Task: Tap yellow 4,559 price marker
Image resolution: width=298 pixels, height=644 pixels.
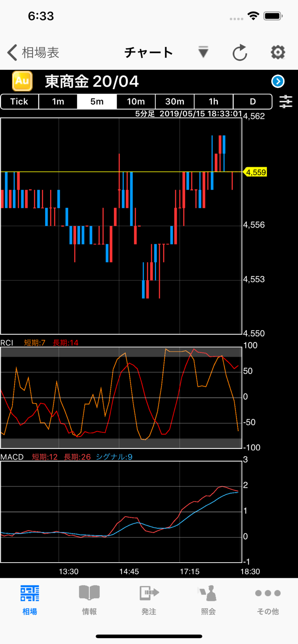Action: 256,172
